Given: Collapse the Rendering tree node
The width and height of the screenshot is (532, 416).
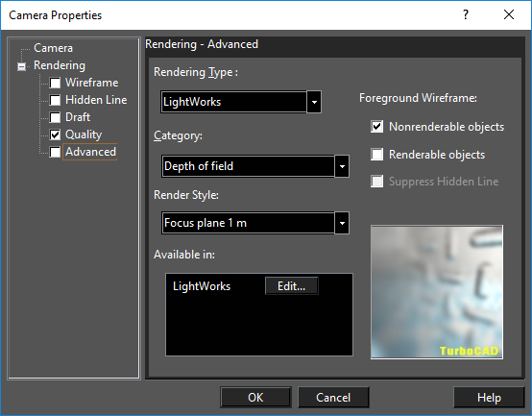Looking at the screenshot, I should [x=21, y=66].
